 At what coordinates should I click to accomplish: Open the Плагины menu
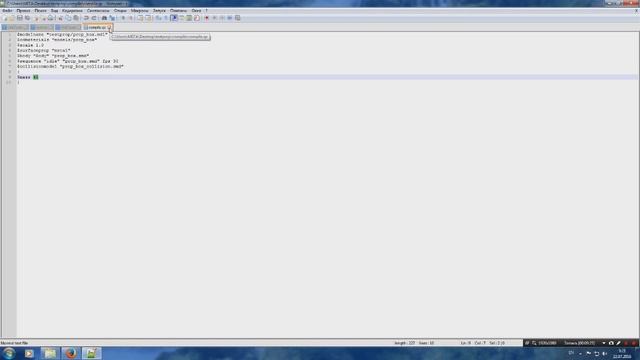pos(178,11)
